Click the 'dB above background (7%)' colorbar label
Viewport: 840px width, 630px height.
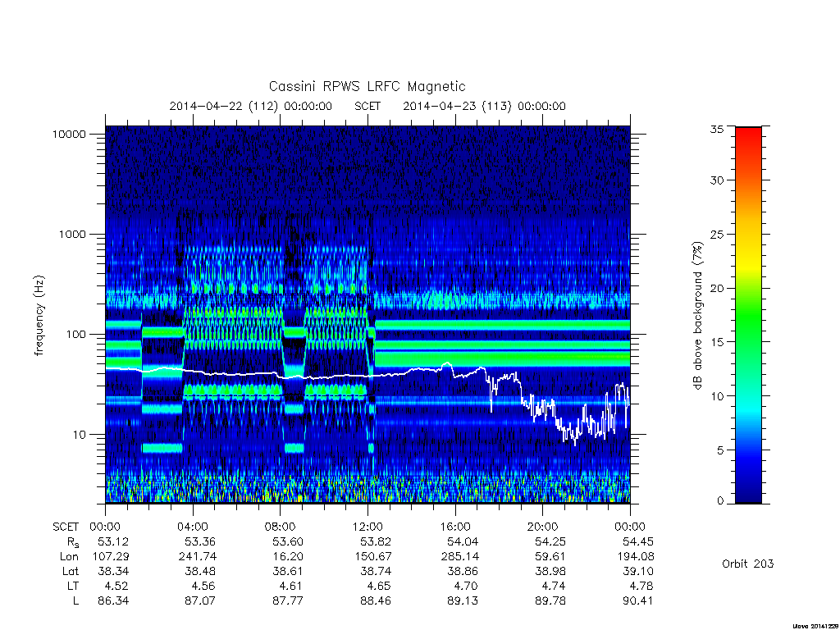tap(697, 316)
